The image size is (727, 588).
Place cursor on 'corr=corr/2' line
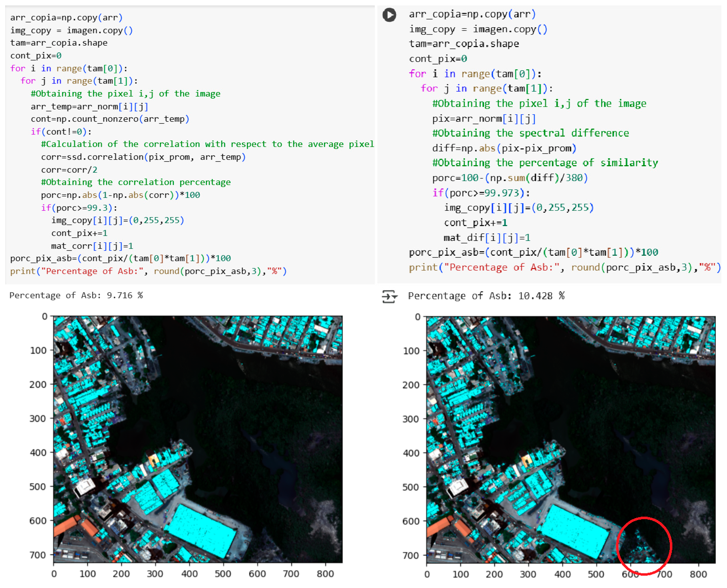click(69, 170)
